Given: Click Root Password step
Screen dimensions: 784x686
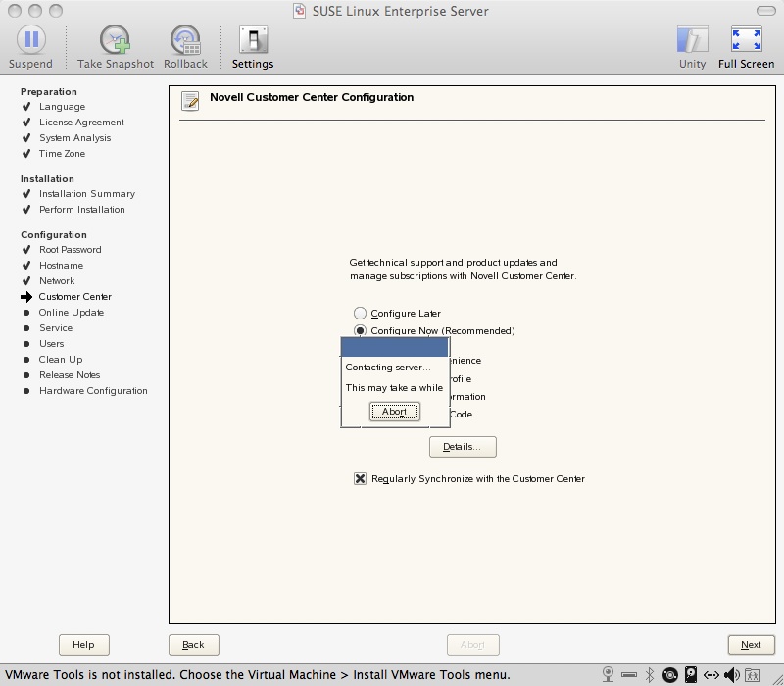Looking at the screenshot, I should coord(70,250).
